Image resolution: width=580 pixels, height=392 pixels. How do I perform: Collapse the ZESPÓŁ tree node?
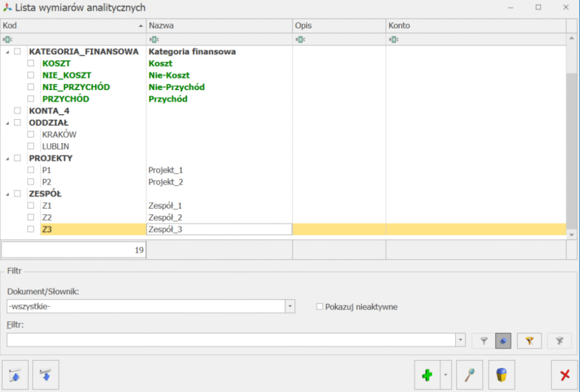coord(7,194)
